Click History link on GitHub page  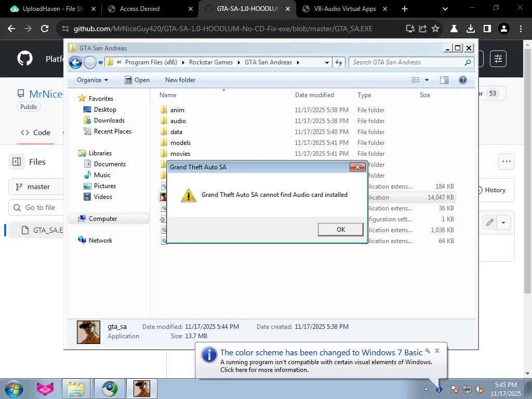coord(495,190)
